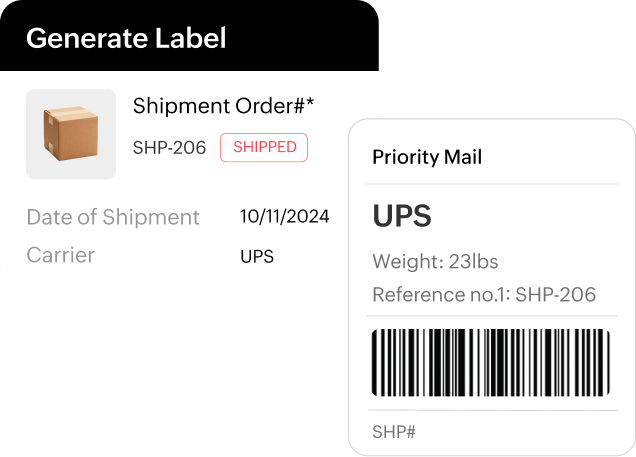Click the cardboard box package icon
This screenshot has width=636, height=457.
(70, 133)
